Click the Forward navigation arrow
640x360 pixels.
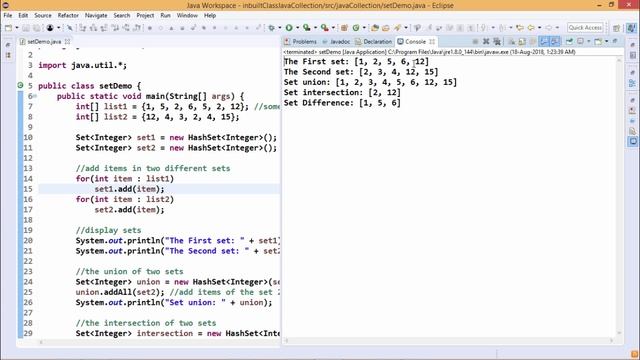[x=549, y=28]
